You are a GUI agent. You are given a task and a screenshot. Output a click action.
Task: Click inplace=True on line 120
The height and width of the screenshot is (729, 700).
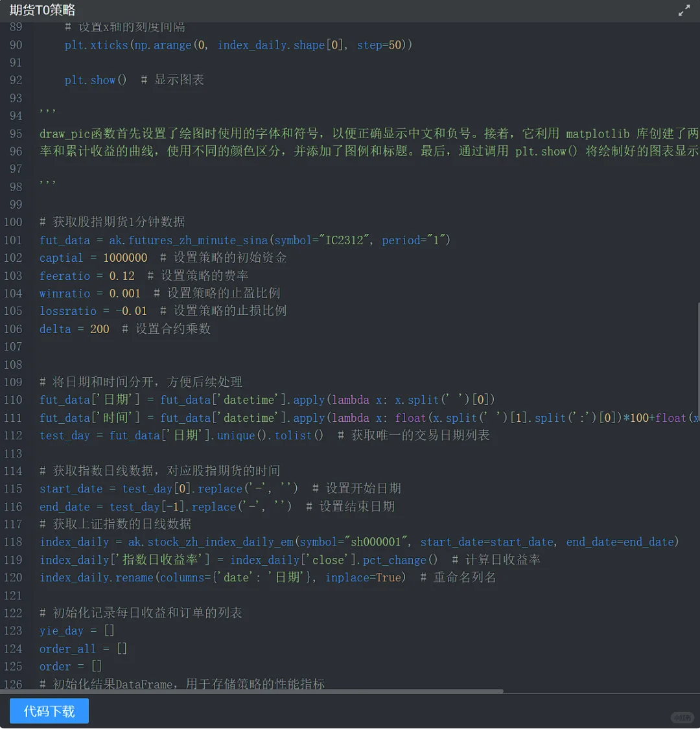pyautogui.click(x=363, y=577)
